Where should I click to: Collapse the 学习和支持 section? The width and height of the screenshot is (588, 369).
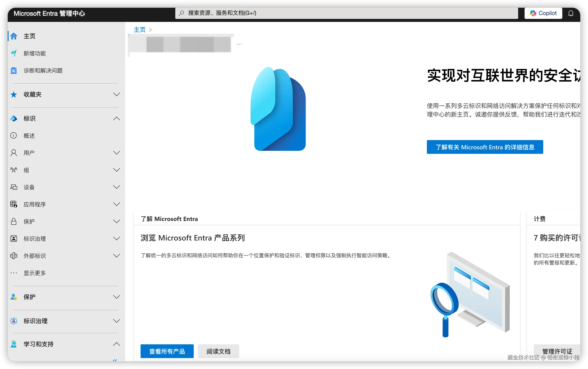coord(117,344)
